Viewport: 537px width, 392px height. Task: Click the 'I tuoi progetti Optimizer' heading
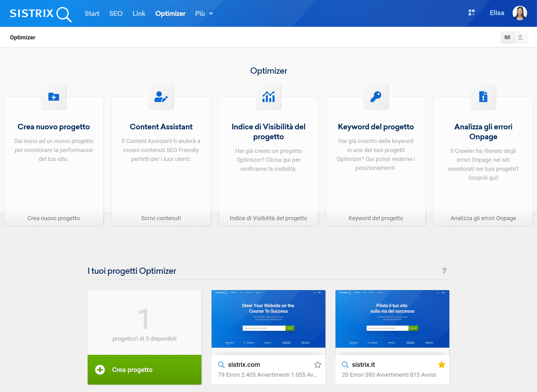pos(132,271)
